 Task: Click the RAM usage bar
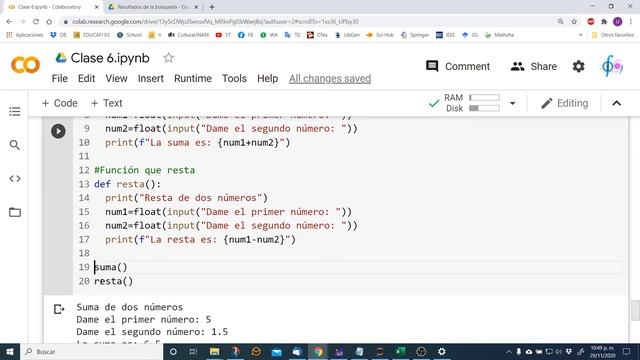[x=484, y=98]
